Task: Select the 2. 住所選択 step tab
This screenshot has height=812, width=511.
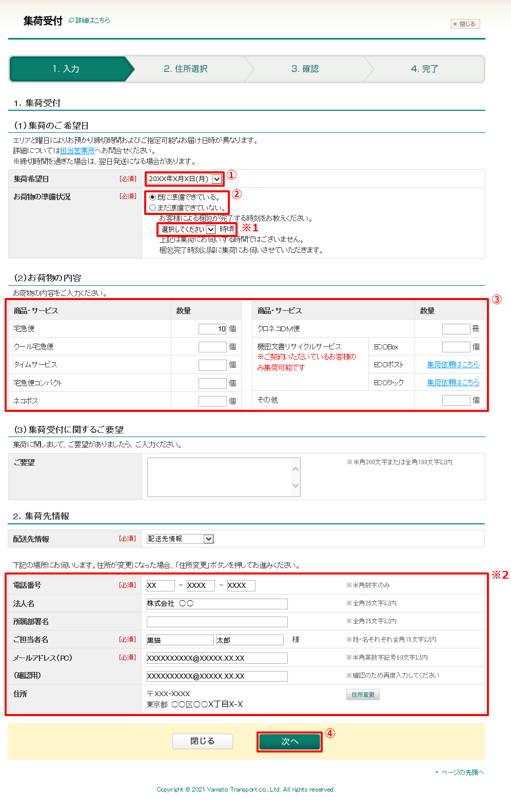Action: pyautogui.click(x=186, y=69)
